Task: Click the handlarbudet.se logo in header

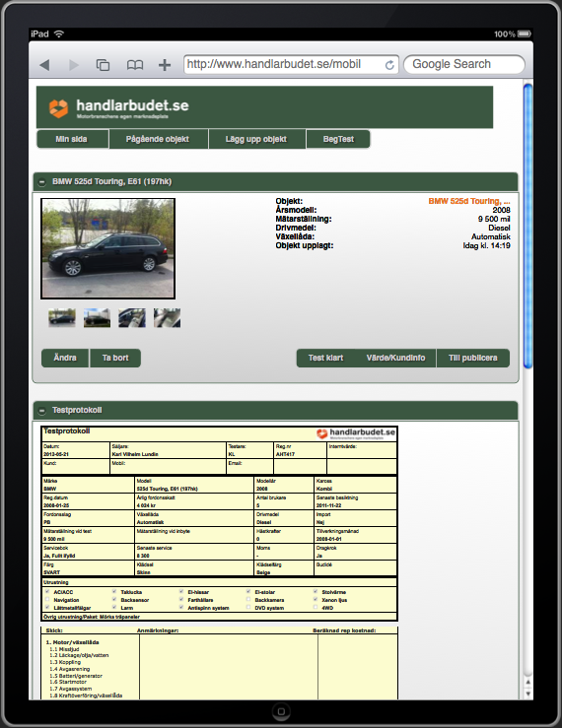Action: pyautogui.click(x=119, y=108)
